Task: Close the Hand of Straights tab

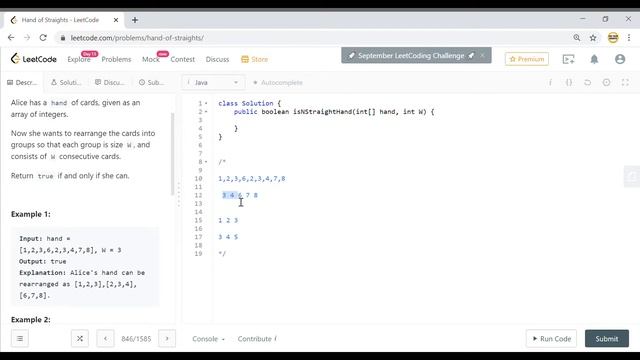Action: (116, 20)
